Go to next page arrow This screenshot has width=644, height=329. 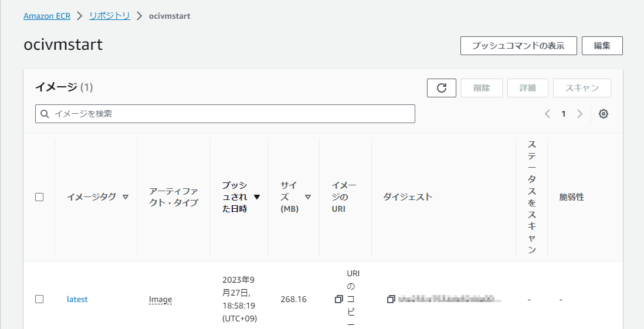(x=580, y=114)
